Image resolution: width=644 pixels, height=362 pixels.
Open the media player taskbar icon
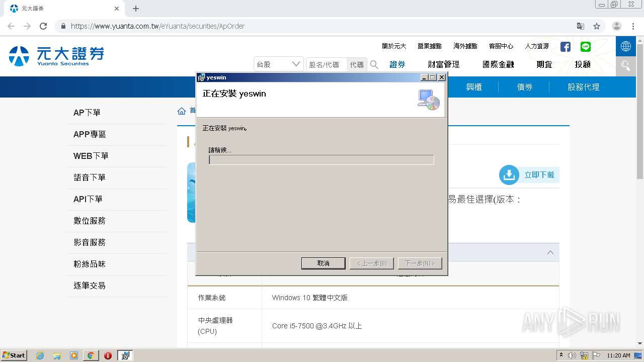[x=74, y=355]
